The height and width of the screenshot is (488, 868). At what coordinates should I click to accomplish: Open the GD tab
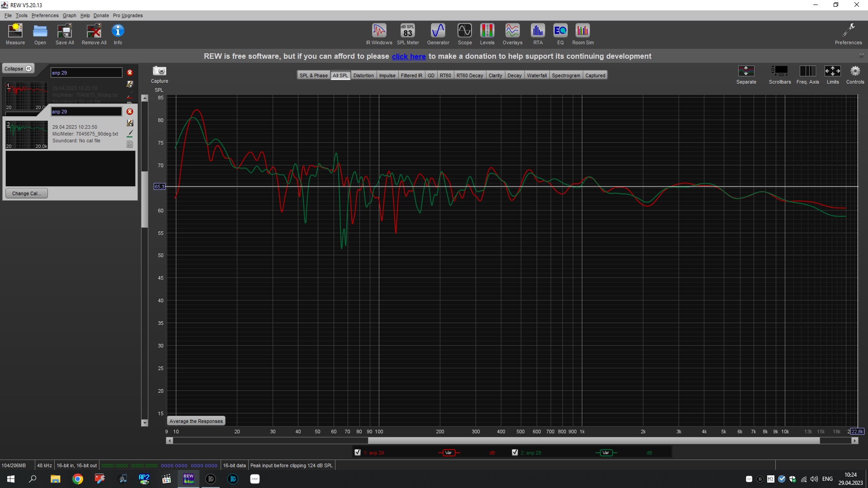click(x=431, y=75)
